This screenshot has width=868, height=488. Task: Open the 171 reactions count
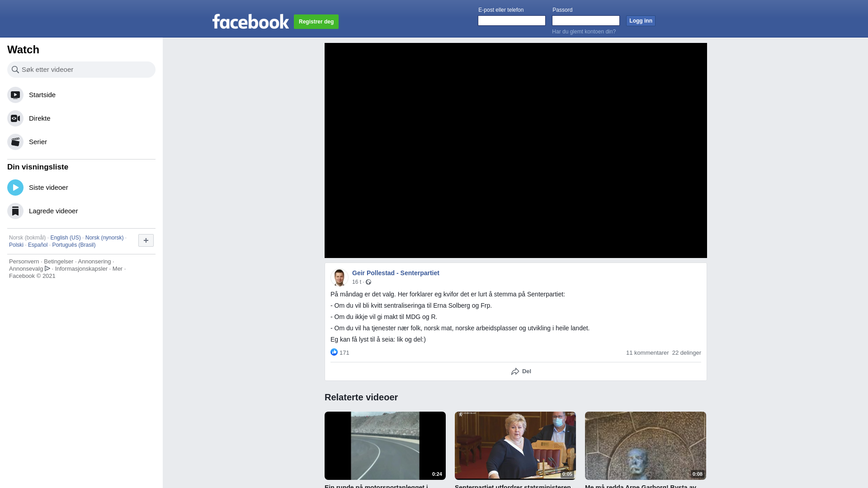(344, 353)
